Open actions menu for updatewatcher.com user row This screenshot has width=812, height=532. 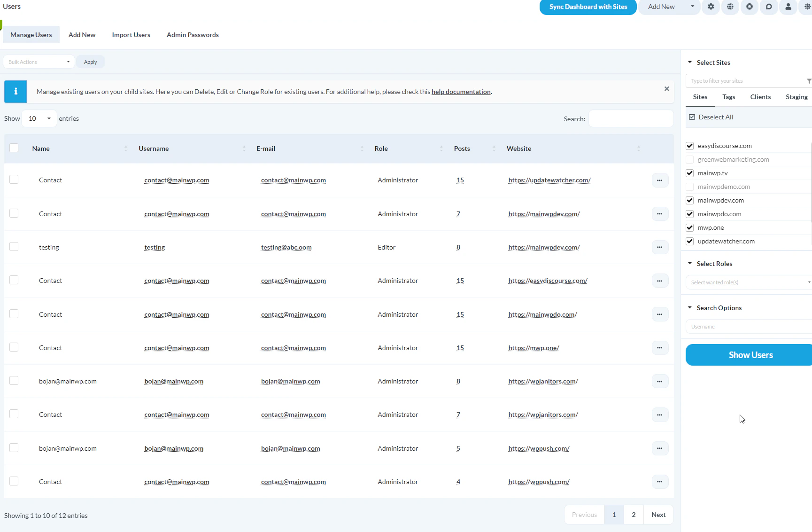tap(660, 180)
